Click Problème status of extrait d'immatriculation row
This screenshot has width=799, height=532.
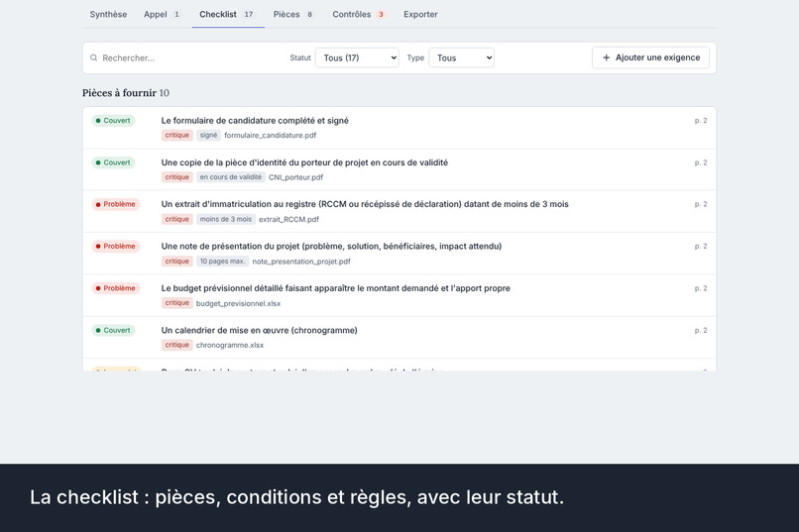point(116,204)
